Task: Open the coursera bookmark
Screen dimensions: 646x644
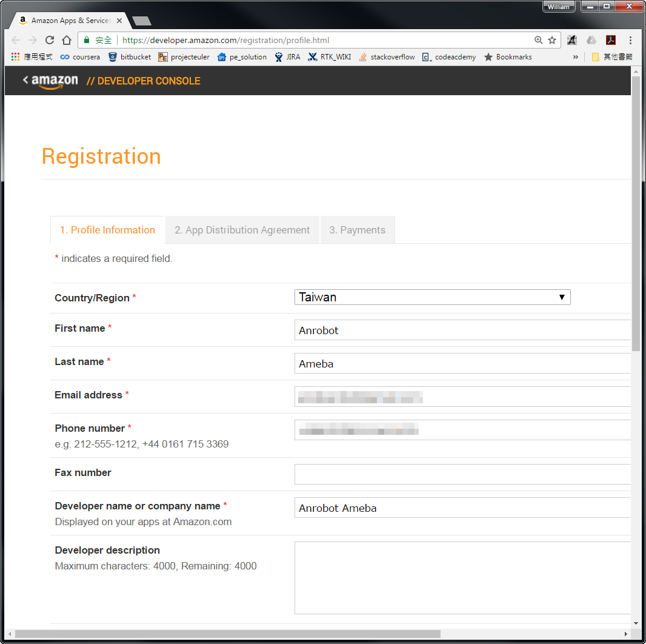Action: (80, 57)
